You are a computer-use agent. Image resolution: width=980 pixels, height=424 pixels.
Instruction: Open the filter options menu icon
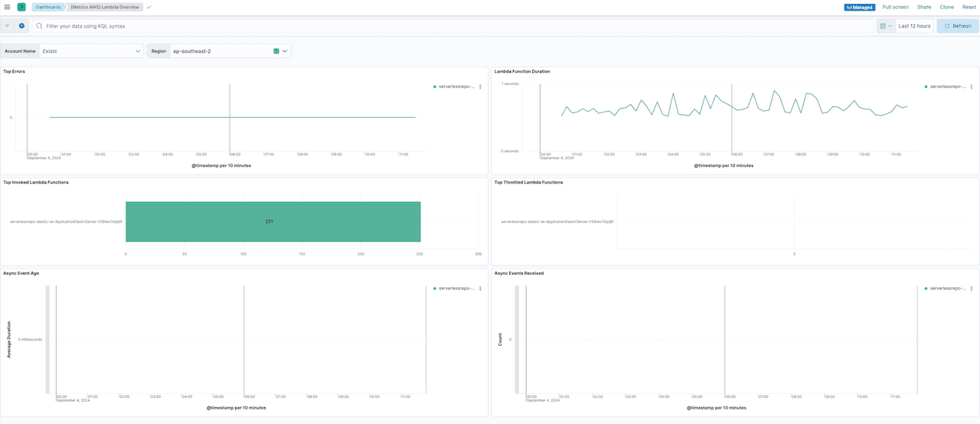tap(8, 26)
